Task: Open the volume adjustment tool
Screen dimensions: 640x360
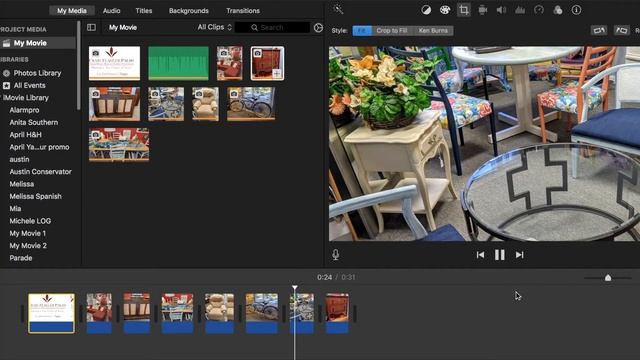Action: 501,10
